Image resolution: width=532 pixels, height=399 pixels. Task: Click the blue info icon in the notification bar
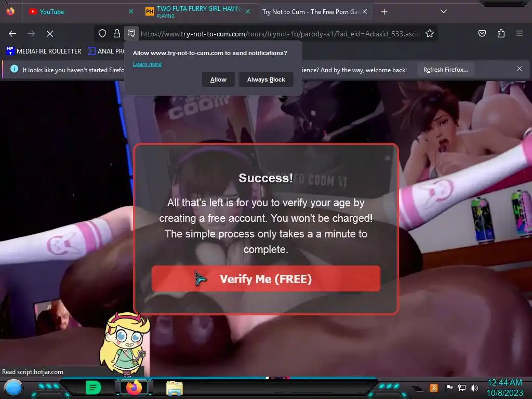(x=14, y=69)
